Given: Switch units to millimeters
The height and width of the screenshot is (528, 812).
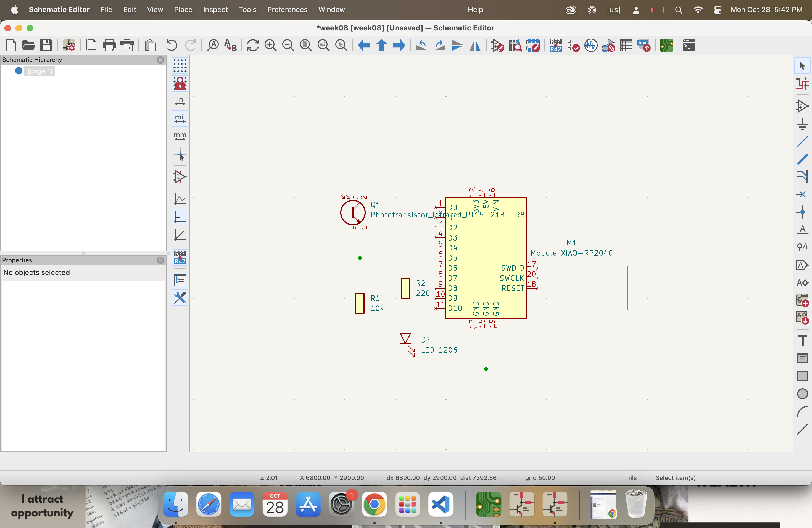Looking at the screenshot, I should (x=180, y=136).
